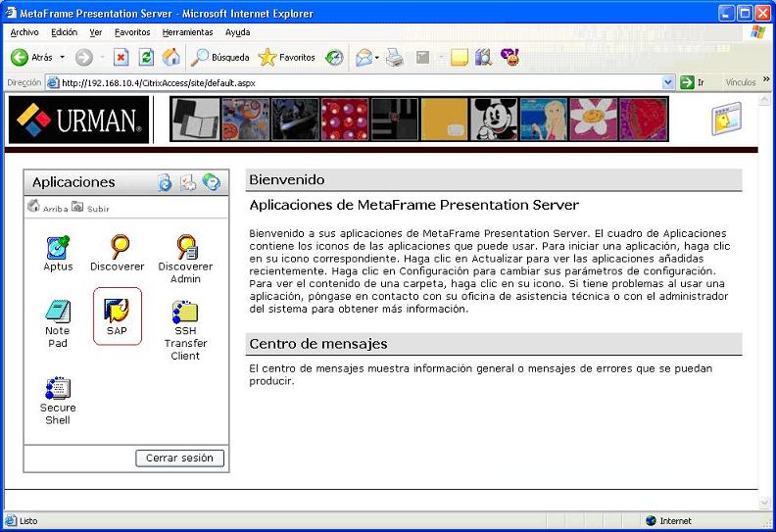The image size is (776, 532).
Task: Launch the SAP application icon
Action: pyautogui.click(x=117, y=313)
